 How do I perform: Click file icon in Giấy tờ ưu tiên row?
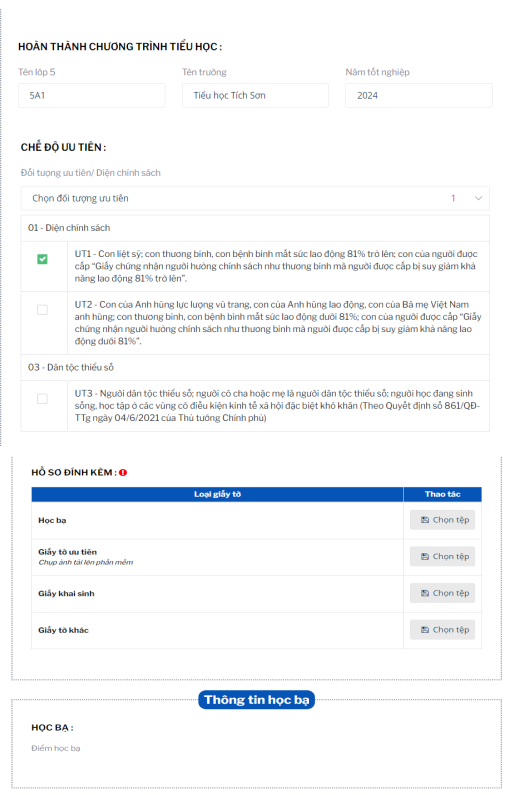click(x=425, y=556)
